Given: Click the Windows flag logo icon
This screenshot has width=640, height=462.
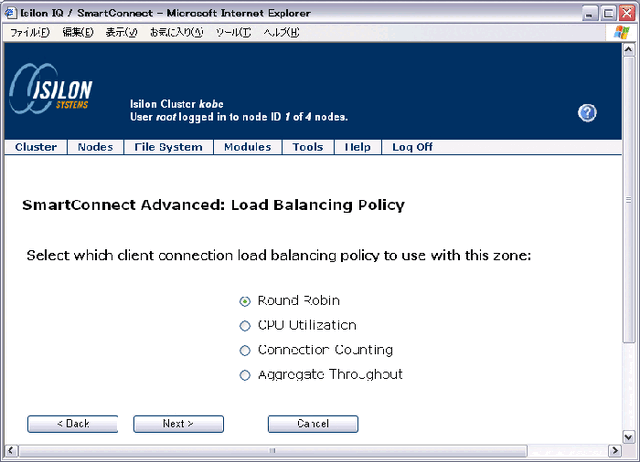Looking at the screenshot, I should (x=622, y=32).
